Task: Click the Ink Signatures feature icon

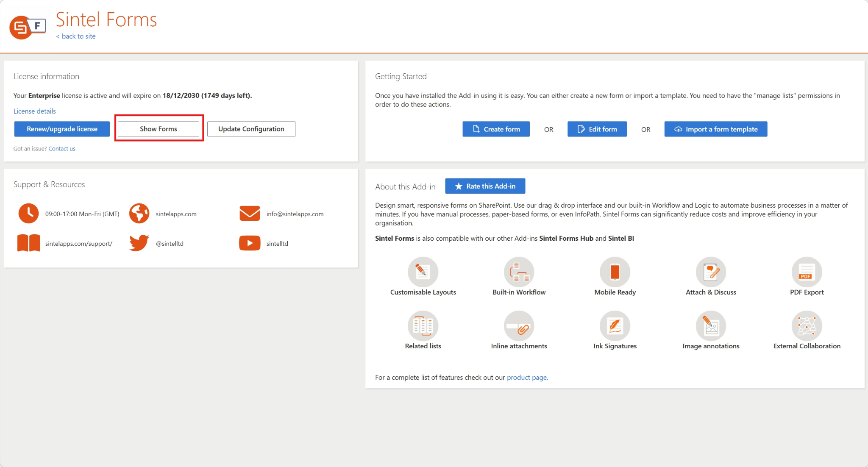Action: 615,325
